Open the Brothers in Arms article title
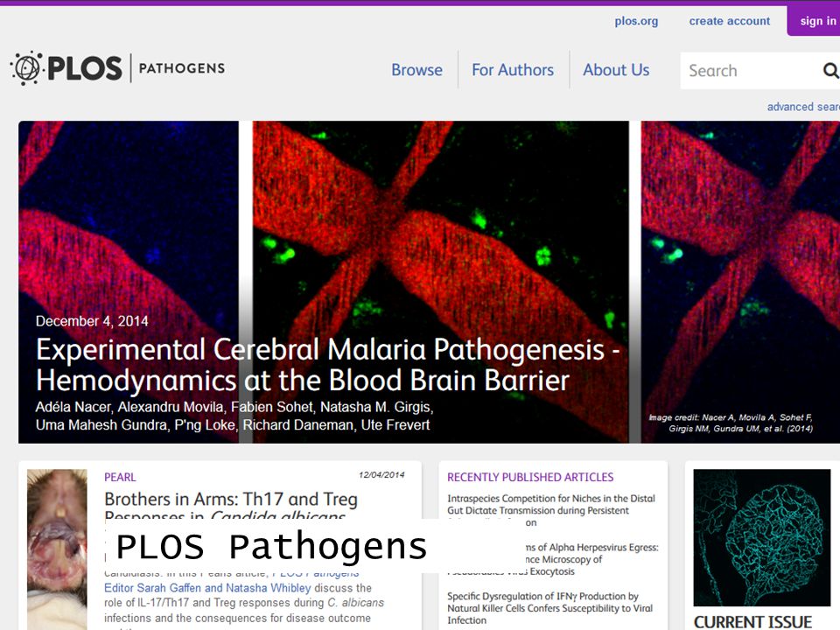Screen dimensions: 840x630 [231, 507]
